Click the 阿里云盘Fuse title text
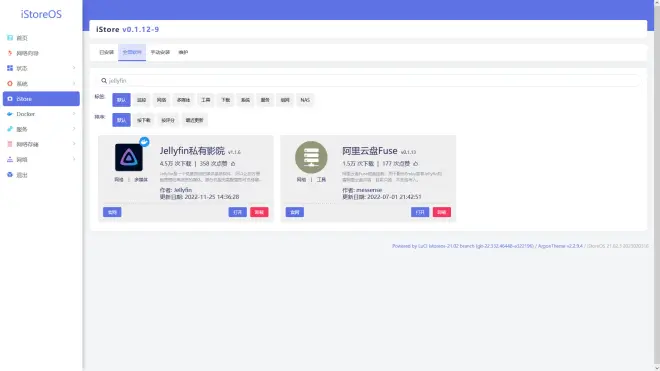 pyautogui.click(x=370, y=151)
